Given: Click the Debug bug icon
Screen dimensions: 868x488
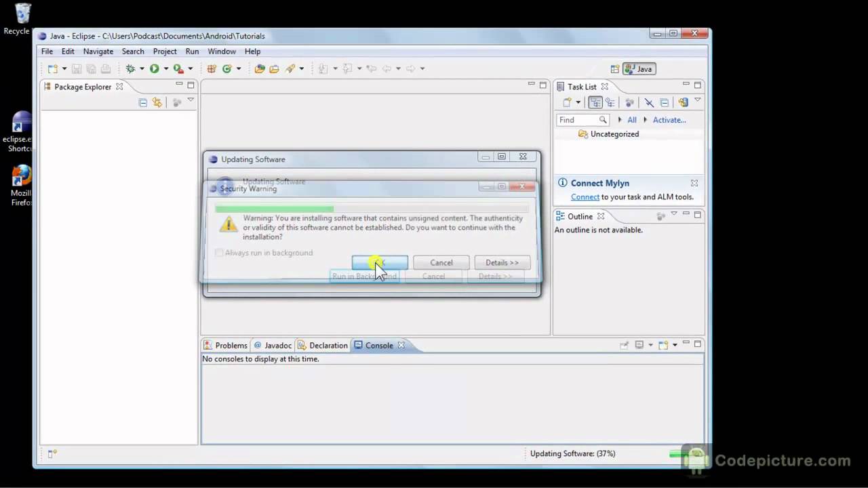Looking at the screenshot, I should [130, 68].
